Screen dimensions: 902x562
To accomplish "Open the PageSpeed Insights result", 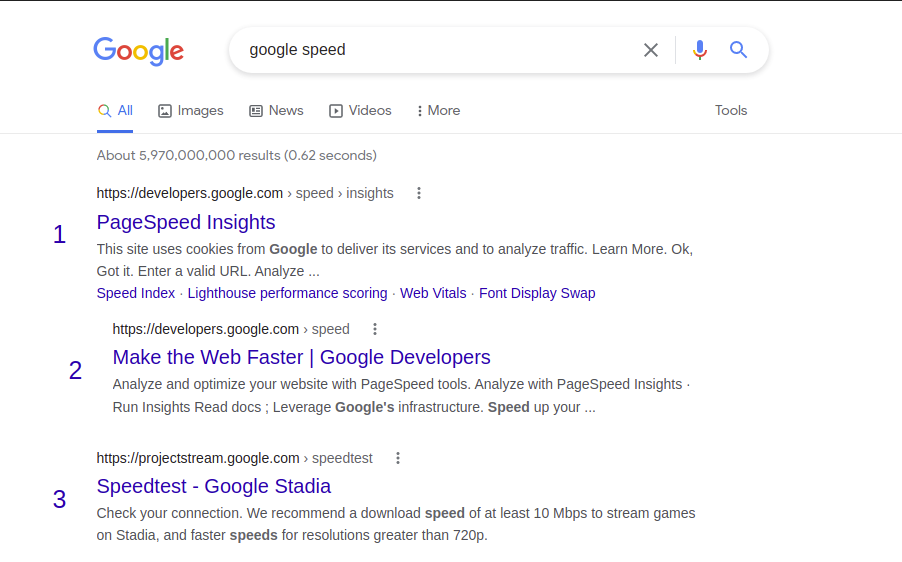I will click(186, 222).
